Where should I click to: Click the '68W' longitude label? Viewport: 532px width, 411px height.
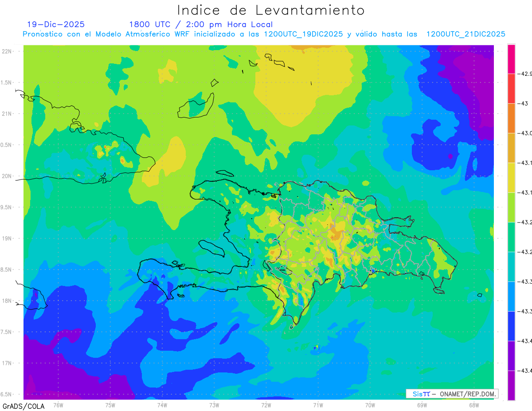tap(474, 405)
